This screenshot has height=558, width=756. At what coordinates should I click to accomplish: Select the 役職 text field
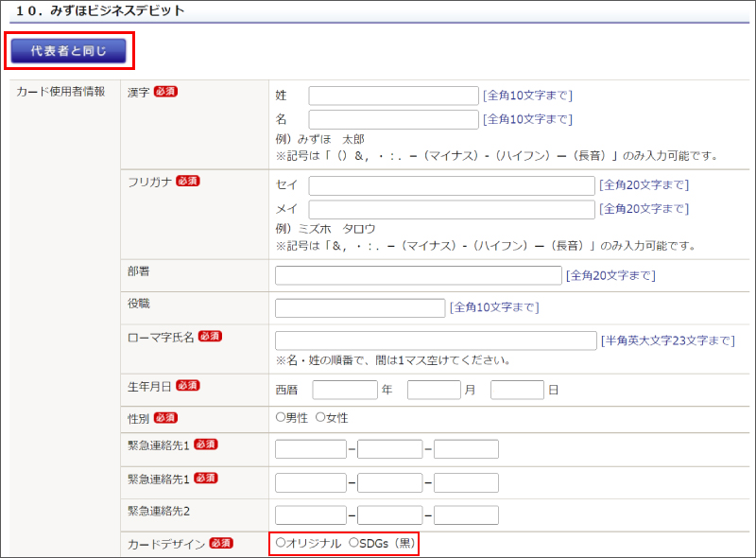pyautogui.click(x=360, y=308)
